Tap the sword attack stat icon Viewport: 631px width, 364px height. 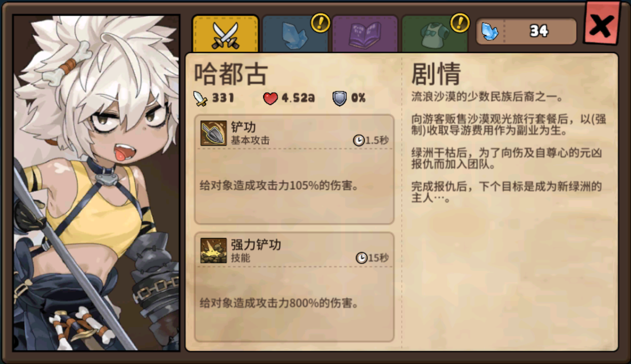point(200,99)
